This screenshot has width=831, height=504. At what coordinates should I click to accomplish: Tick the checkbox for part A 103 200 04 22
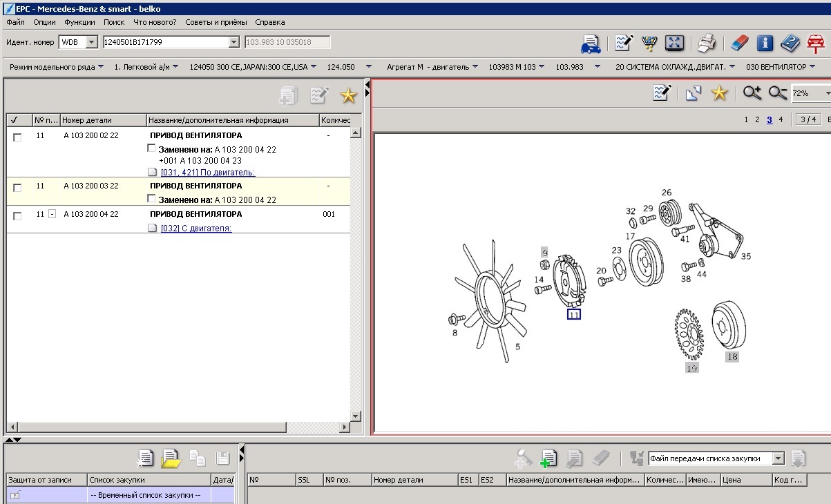pos(17,215)
